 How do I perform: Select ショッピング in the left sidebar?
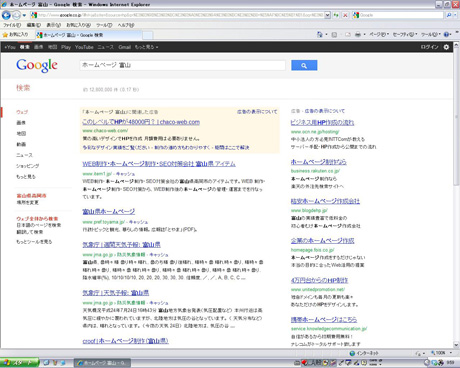[28, 166]
